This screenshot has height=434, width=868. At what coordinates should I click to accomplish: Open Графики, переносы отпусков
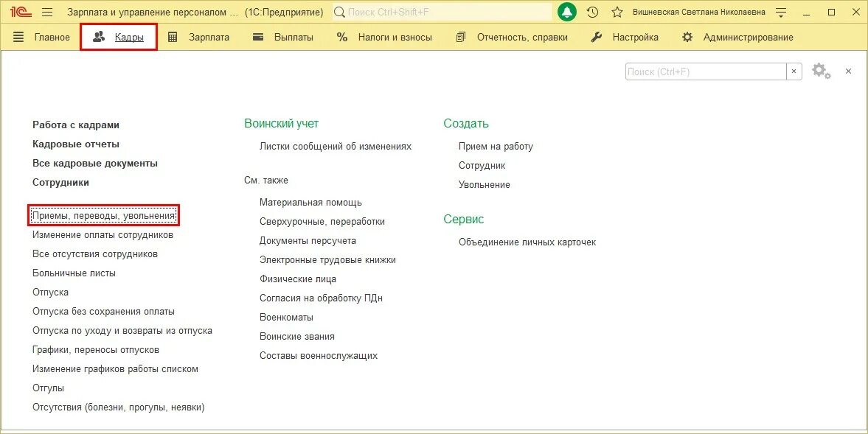tap(96, 349)
